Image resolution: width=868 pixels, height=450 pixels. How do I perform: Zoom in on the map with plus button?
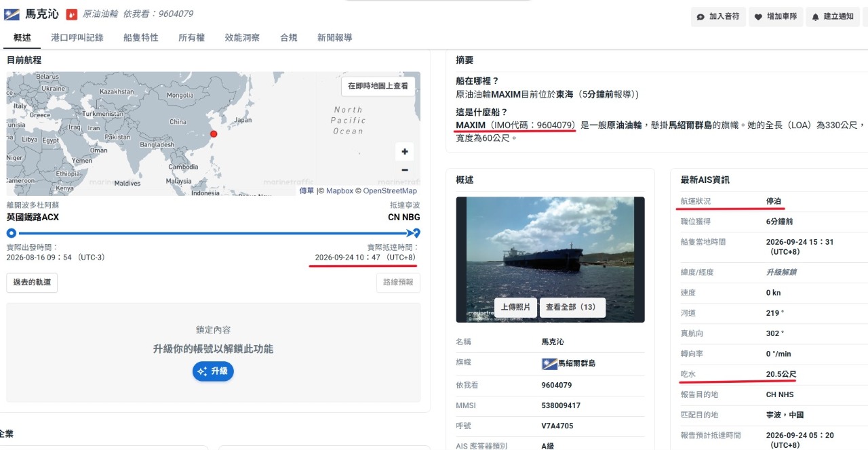click(404, 152)
